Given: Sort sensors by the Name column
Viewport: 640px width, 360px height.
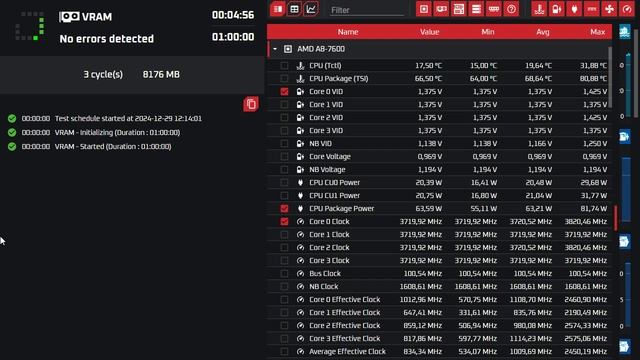Looking at the screenshot, I should coord(348,32).
